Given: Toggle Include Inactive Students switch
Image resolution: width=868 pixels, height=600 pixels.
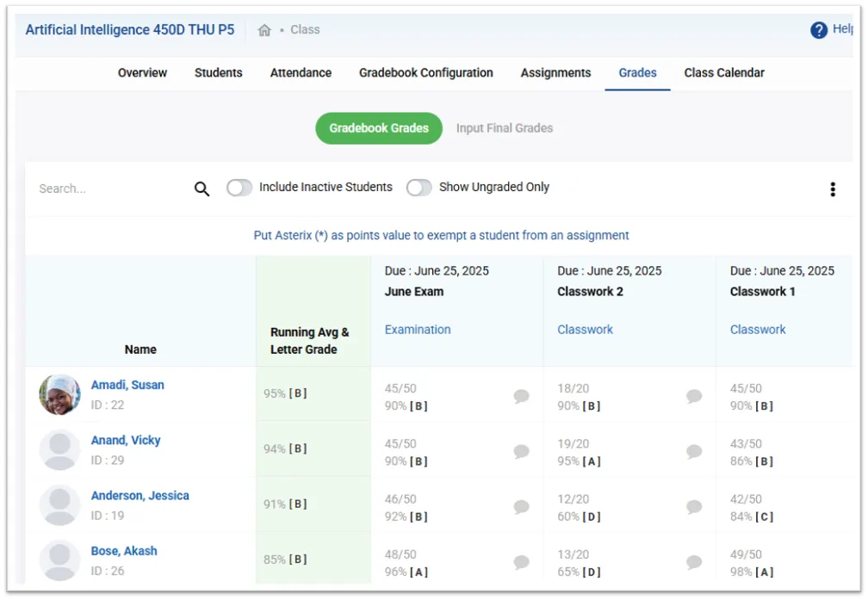Looking at the screenshot, I should 239,188.
